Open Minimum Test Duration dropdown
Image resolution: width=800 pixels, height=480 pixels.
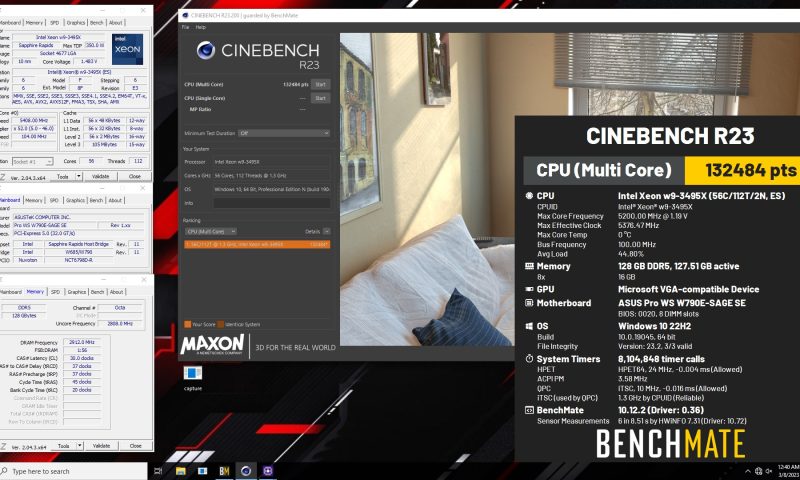pyautogui.click(x=284, y=133)
